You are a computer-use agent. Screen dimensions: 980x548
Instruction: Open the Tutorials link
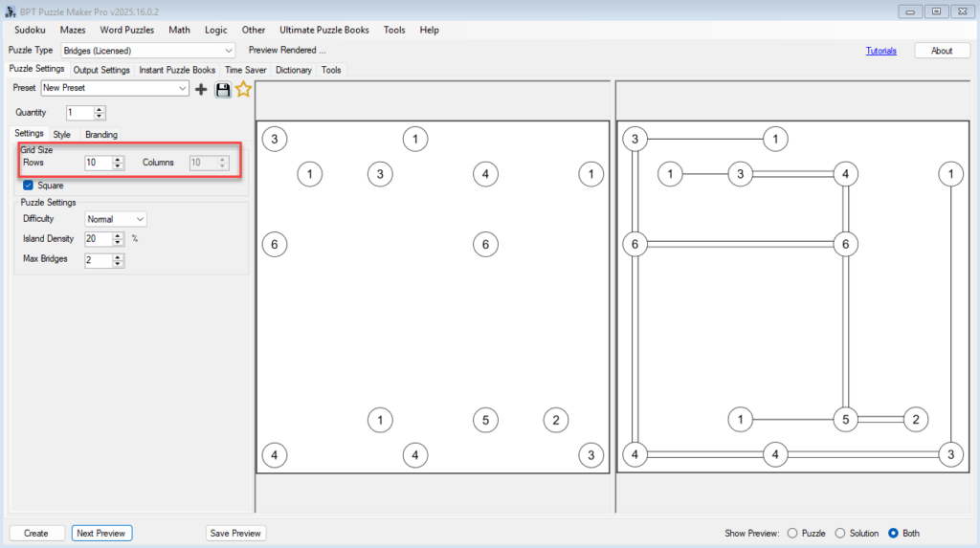pyautogui.click(x=880, y=51)
